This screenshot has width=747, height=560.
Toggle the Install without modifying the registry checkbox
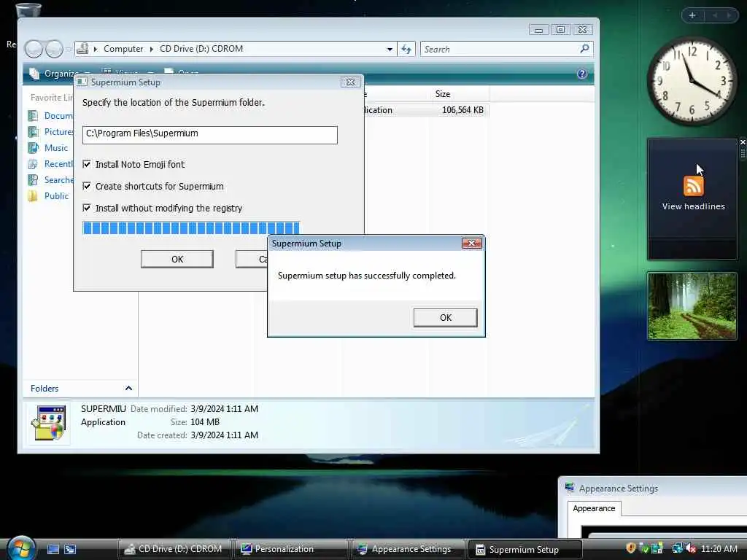pos(87,208)
